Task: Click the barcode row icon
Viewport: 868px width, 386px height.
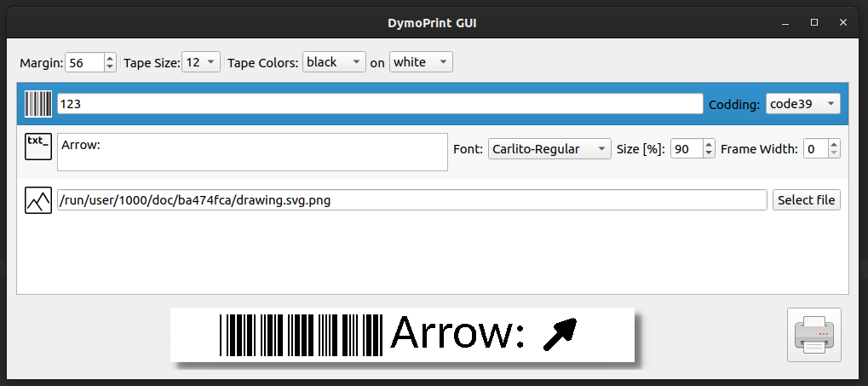Action: click(38, 104)
